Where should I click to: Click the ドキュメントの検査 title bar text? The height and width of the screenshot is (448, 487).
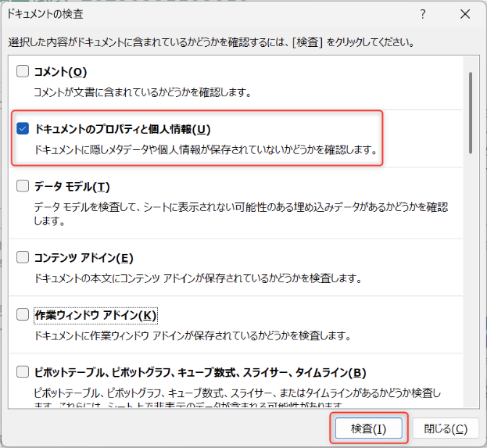(45, 14)
